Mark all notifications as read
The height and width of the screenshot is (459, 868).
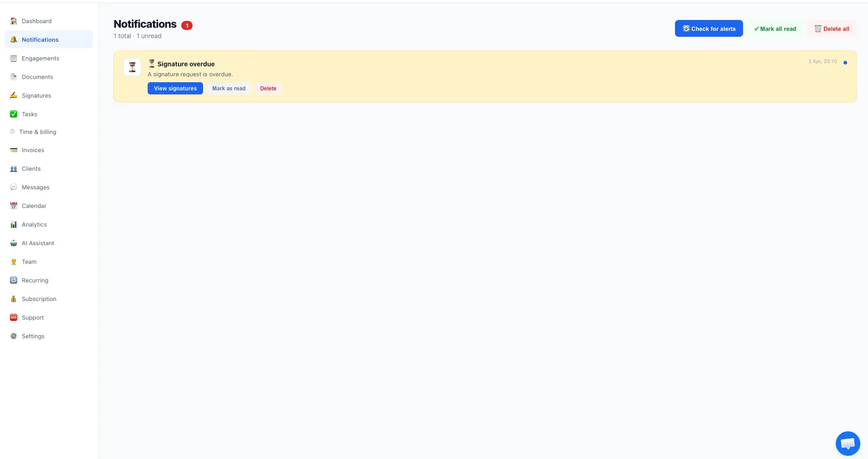click(x=775, y=29)
